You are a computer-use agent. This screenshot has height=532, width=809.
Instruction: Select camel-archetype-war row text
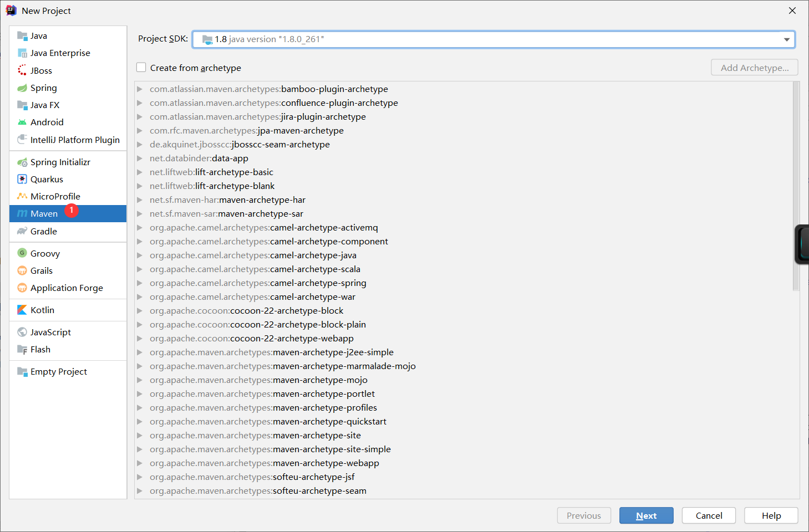pos(252,297)
